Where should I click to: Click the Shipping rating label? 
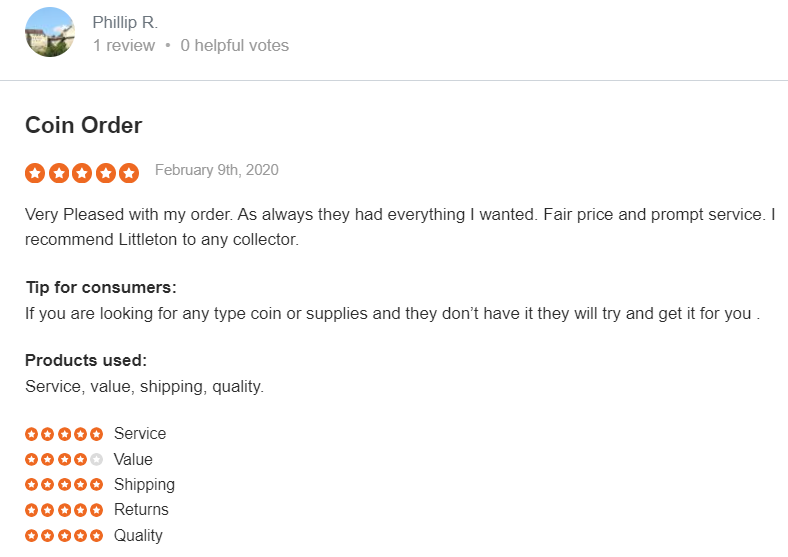(144, 485)
